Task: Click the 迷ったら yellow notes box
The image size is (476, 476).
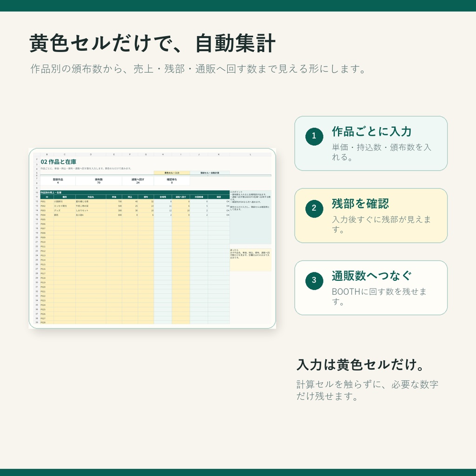Action: (251, 260)
